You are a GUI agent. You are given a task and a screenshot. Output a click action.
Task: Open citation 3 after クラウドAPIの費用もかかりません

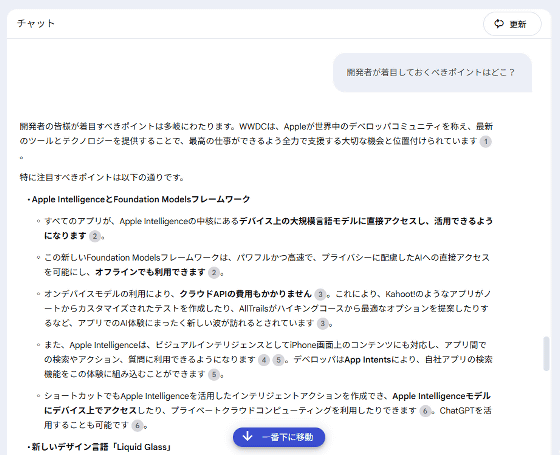[x=320, y=294]
